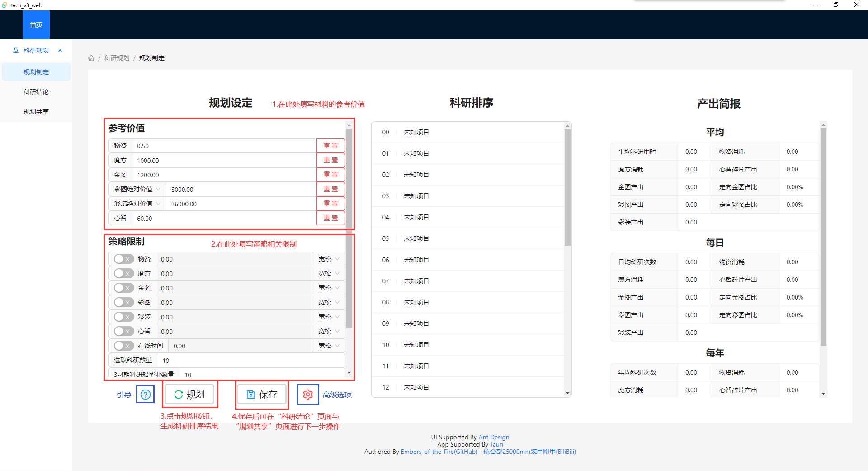Open 宽松 dropdown in 物资 limit row
This screenshot has width=868, height=471.
pyautogui.click(x=329, y=259)
